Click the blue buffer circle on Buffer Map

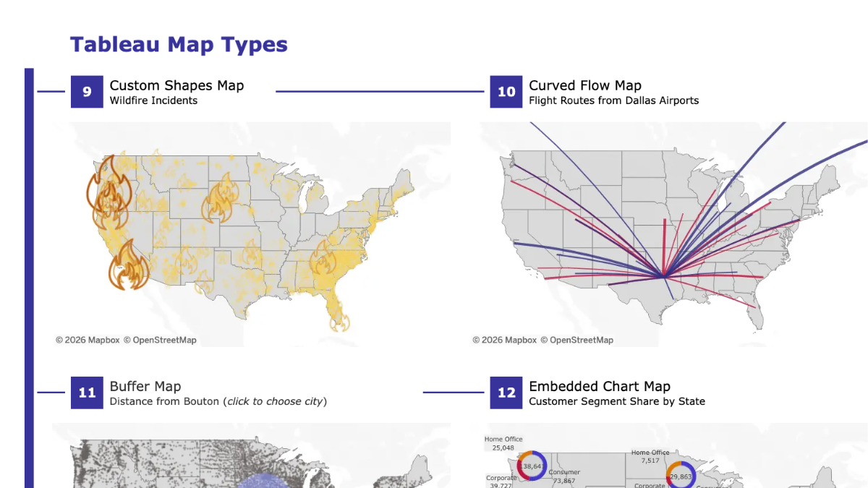tap(263, 481)
